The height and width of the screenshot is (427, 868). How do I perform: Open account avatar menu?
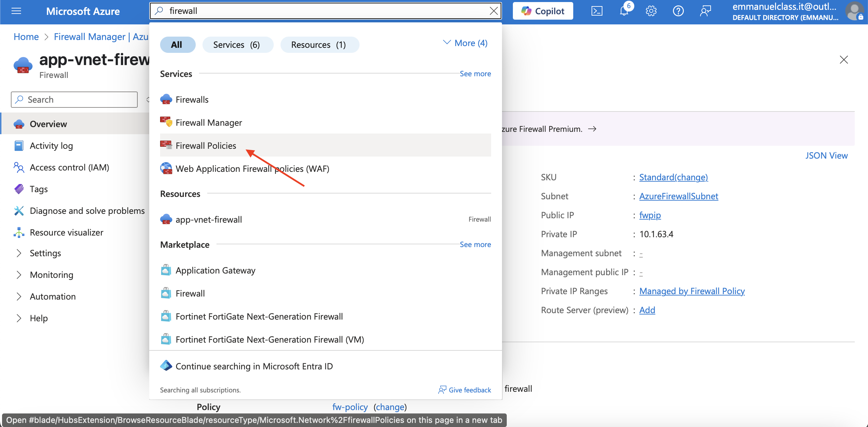coord(854,11)
